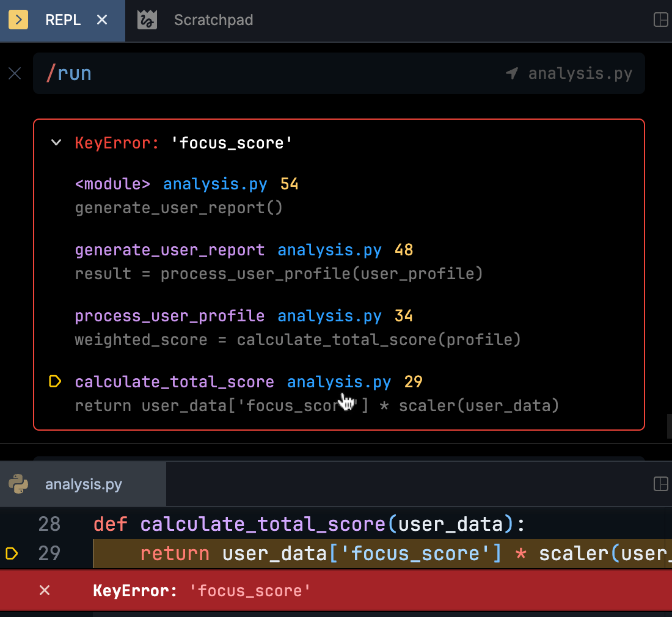Close the REPL tab
This screenshot has height=617, width=672.
(102, 20)
